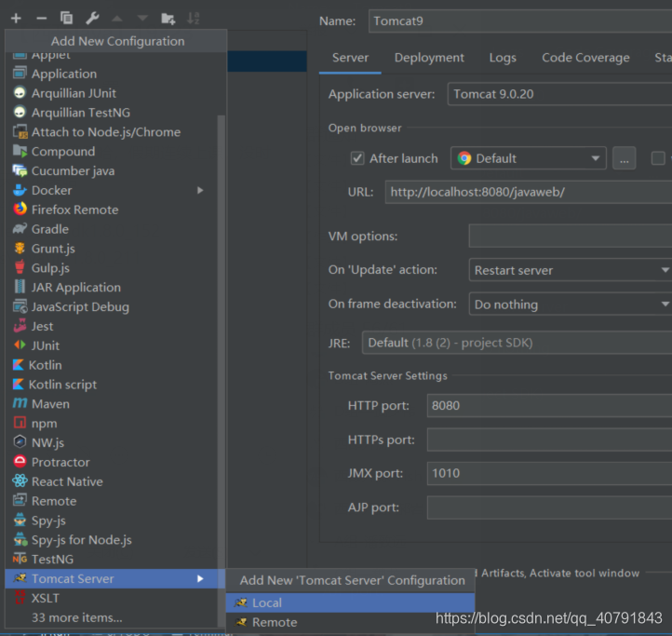Screen dimensions: 672x636
Task: Choose Jest configuration type
Action: [x=114, y=326]
